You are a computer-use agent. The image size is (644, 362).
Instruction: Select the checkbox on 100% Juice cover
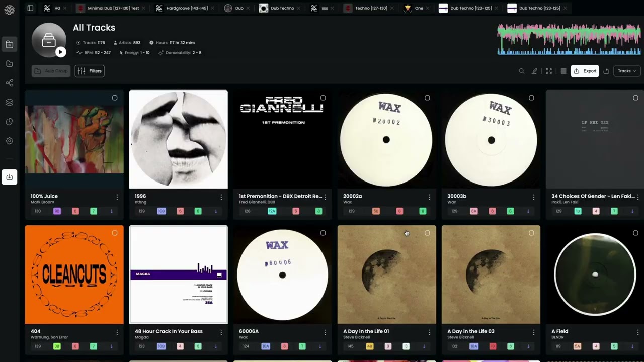tap(115, 98)
